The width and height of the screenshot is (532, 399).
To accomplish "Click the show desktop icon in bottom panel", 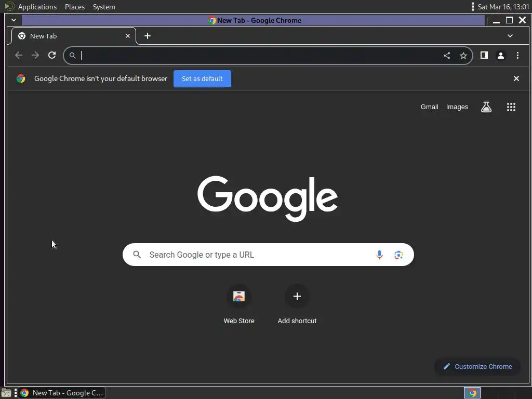I will (6, 393).
